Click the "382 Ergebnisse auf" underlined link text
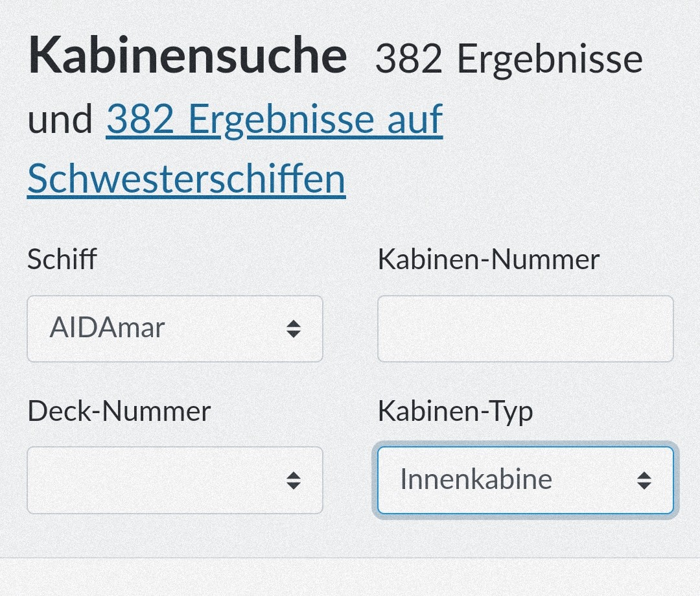This screenshot has width=700, height=596. (x=274, y=120)
